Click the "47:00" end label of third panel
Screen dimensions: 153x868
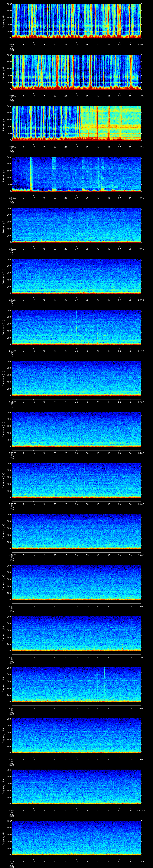[x=141, y=147]
